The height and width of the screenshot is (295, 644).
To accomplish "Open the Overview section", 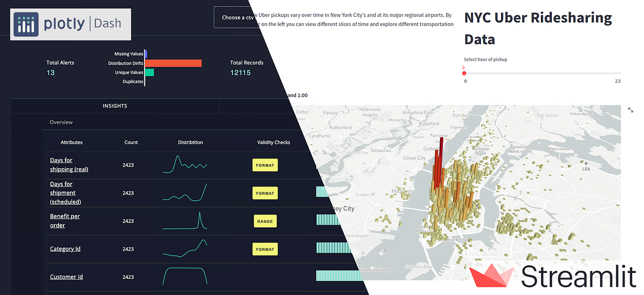I will [x=61, y=122].
